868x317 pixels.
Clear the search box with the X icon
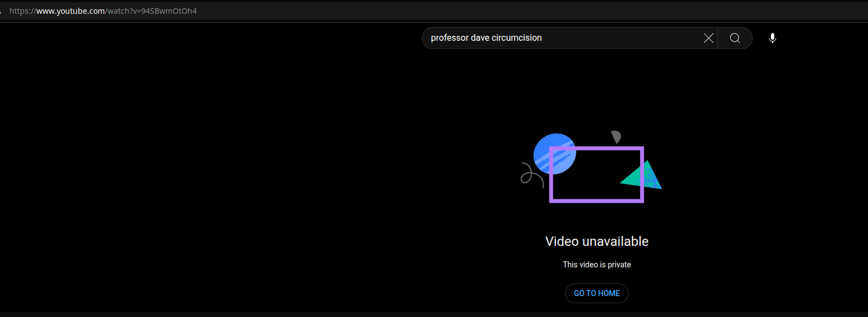point(708,38)
